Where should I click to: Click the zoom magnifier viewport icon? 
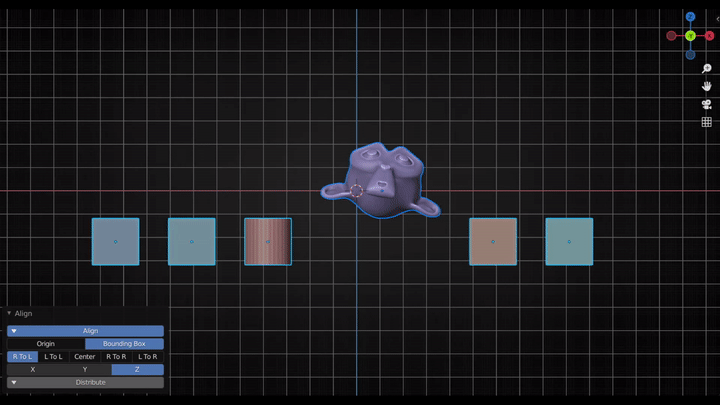point(707,68)
